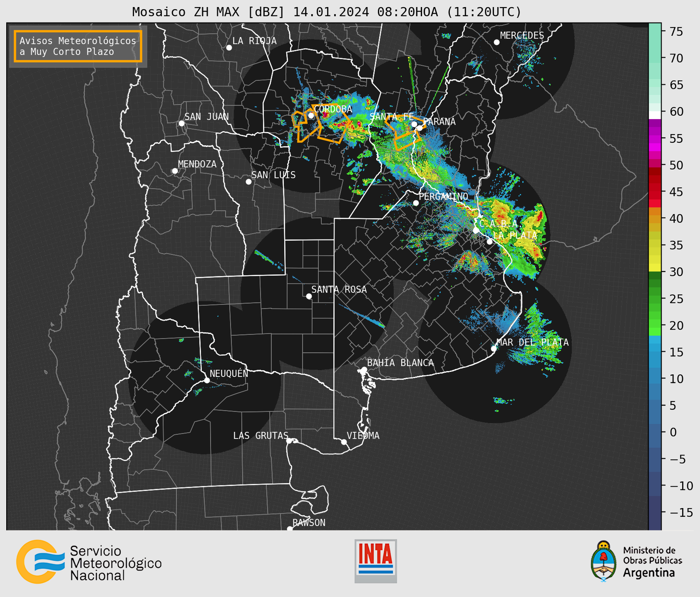This screenshot has height=597, width=700.
Task: Click the LAS GRUTAS city marker dot
Action: pos(289,441)
